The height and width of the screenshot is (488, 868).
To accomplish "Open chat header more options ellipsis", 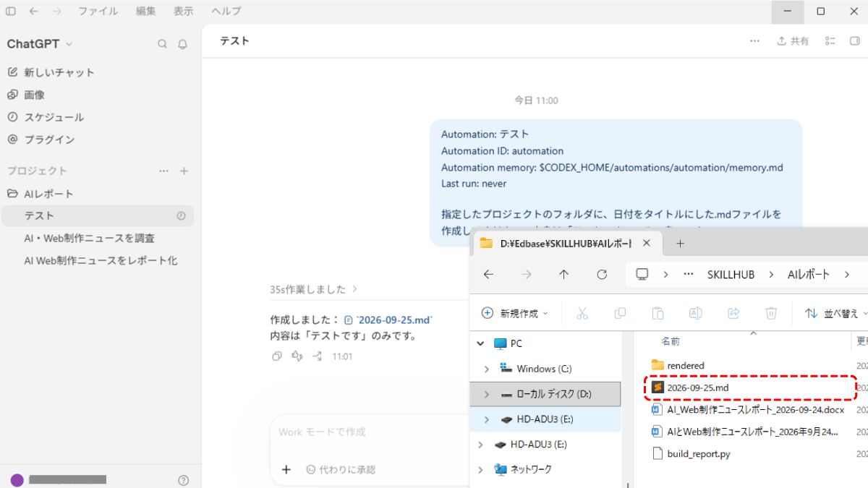I will (754, 41).
